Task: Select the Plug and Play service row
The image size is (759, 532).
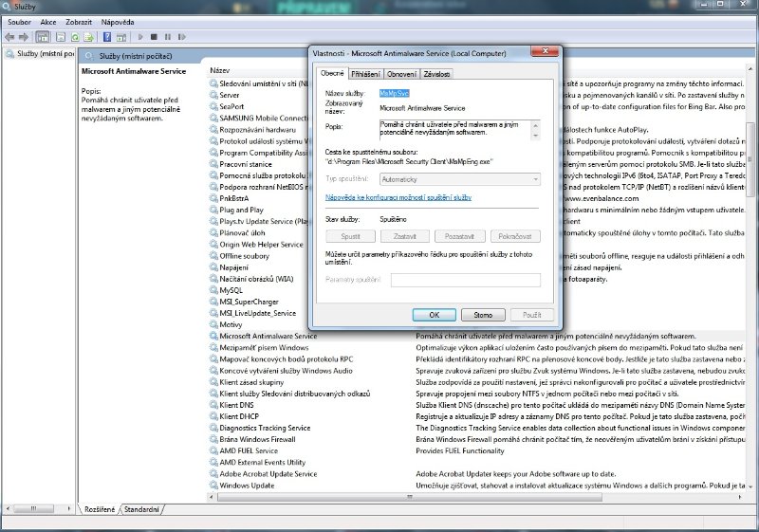Action: [x=242, y=210]
